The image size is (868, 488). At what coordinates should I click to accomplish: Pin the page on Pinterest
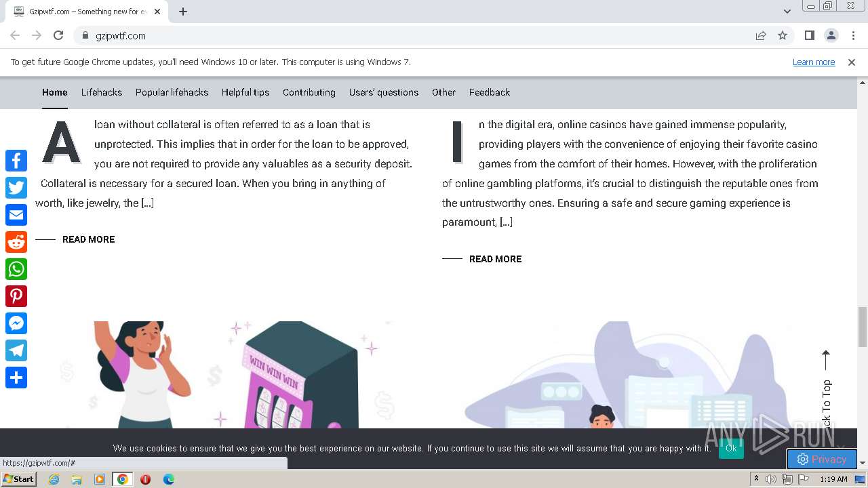16,296
